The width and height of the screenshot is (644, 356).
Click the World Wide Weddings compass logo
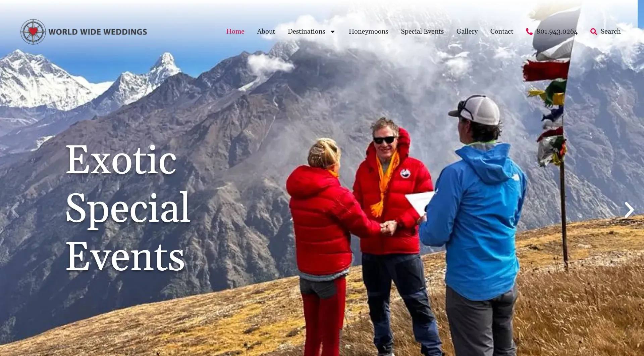click(33, 32)
